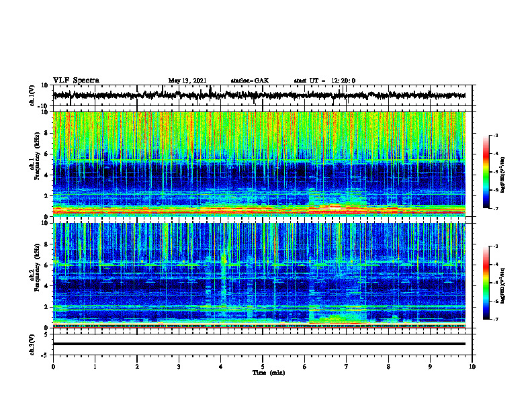Click the ch.3(V) axis label
Image resolution: width=532 pixels, height=411 pixels.
32,345
